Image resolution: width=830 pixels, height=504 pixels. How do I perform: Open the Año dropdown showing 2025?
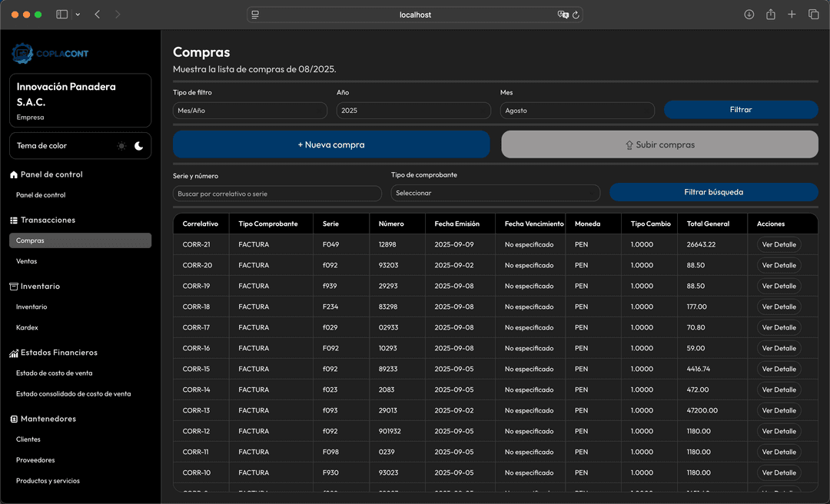[x=413, y=111]
